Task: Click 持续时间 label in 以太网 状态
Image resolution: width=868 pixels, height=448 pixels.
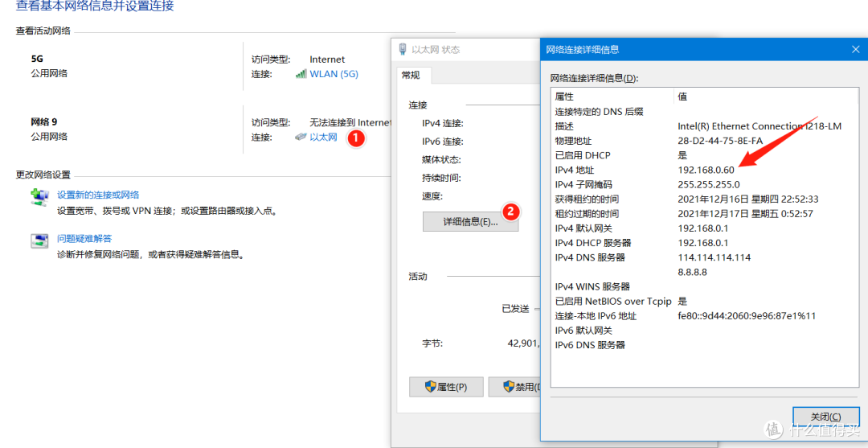Action: click(441, 178)
